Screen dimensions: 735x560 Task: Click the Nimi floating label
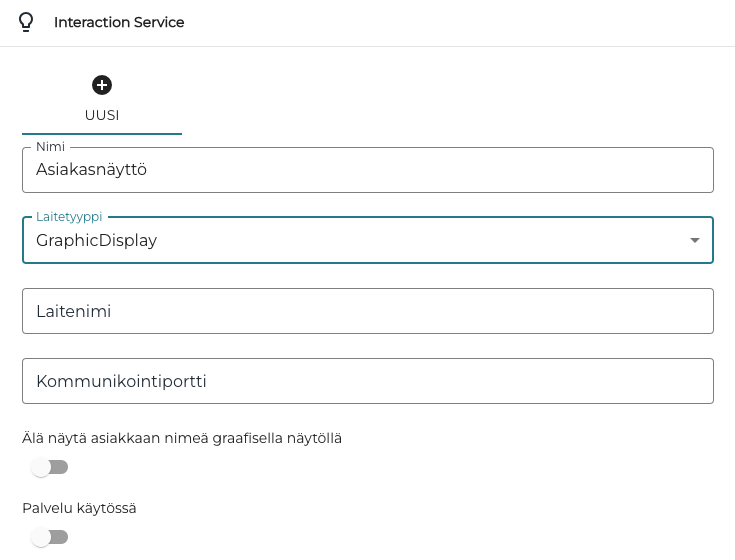(50, 147)
